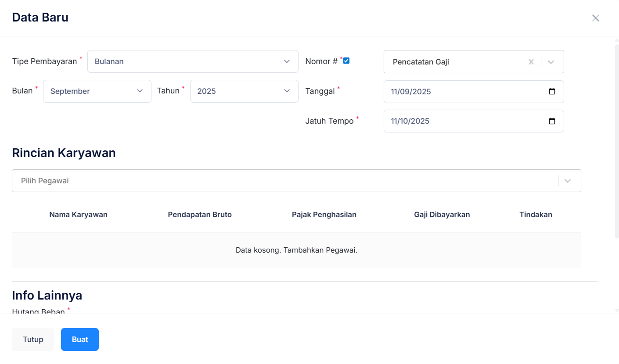This screenshot has height=364, width=619.
Task: Click the Pendapatan Bruto column header
Action: [x=200, y=214]
